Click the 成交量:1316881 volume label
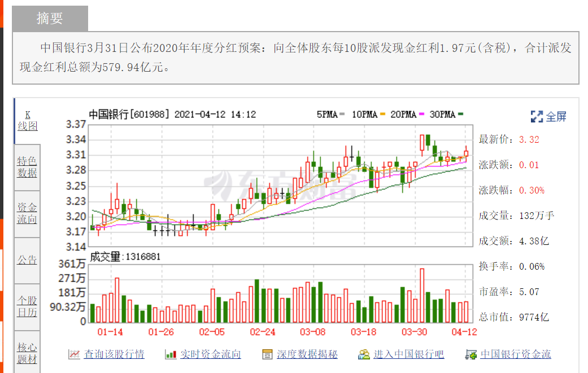 (125, 257)
